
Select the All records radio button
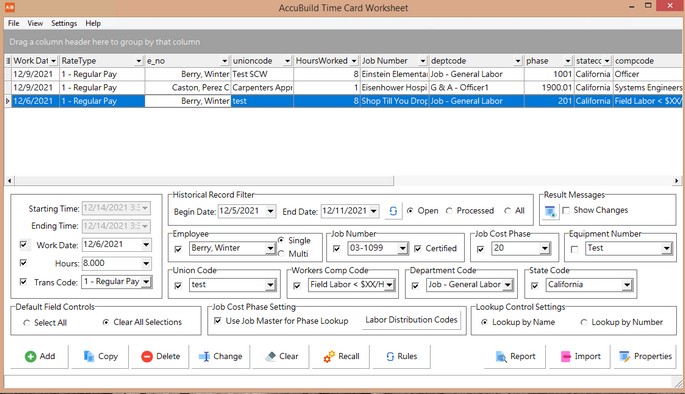[507, 211]
